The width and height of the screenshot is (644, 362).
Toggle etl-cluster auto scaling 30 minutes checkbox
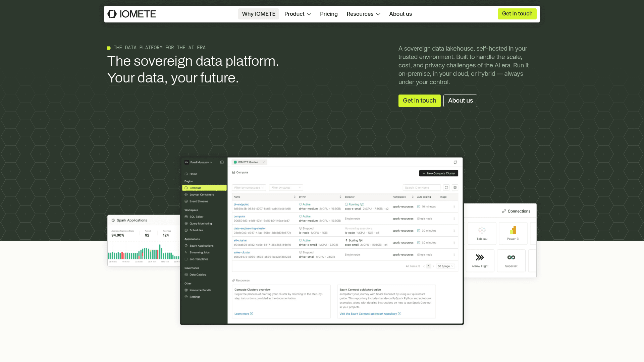tap(419, 243)
